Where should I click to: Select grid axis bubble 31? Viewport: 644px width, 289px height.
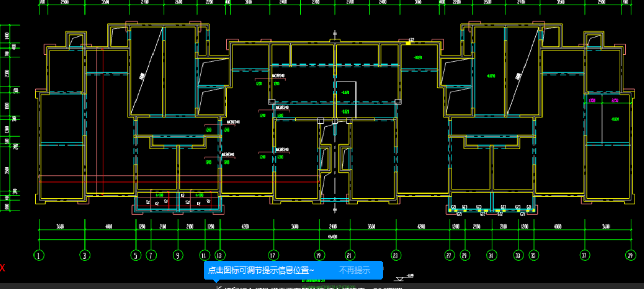491,255
